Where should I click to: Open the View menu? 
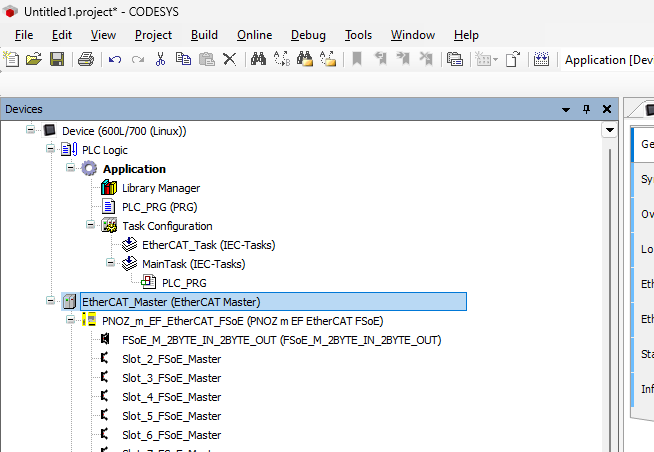103,35
